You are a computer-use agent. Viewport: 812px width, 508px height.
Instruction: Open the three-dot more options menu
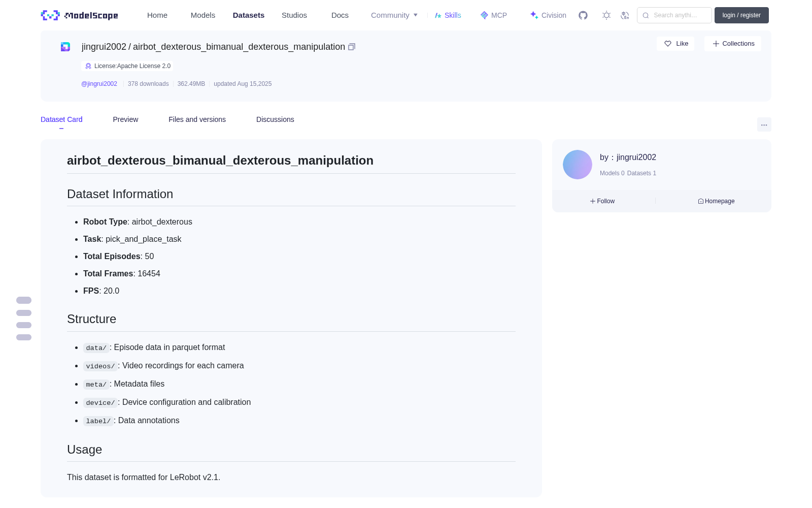click(x=764, y=125)
